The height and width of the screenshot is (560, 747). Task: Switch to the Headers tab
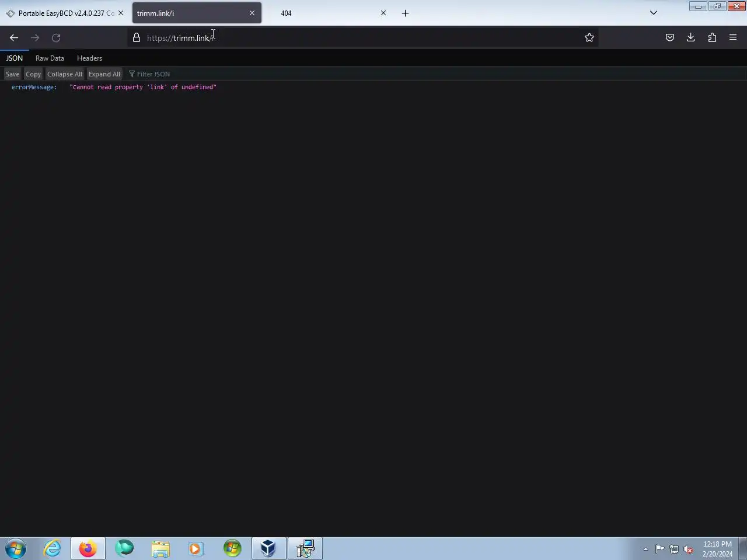pos(89,58)
